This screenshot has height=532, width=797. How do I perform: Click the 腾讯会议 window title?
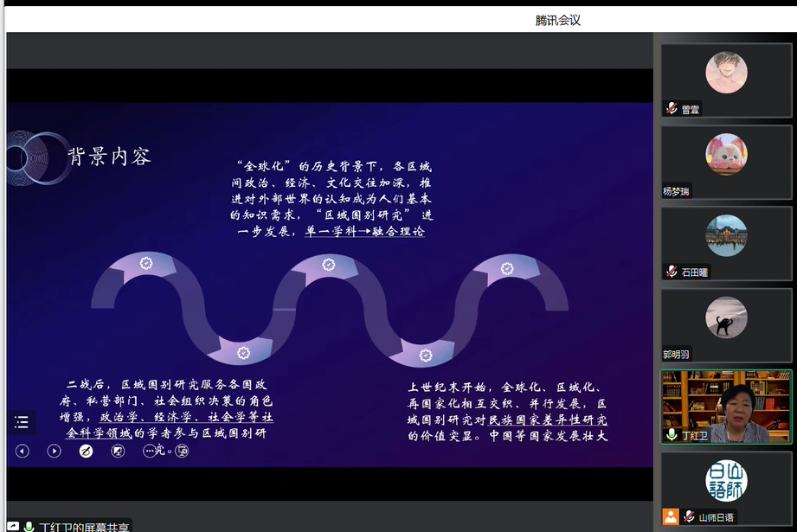(x=557, y=20)
